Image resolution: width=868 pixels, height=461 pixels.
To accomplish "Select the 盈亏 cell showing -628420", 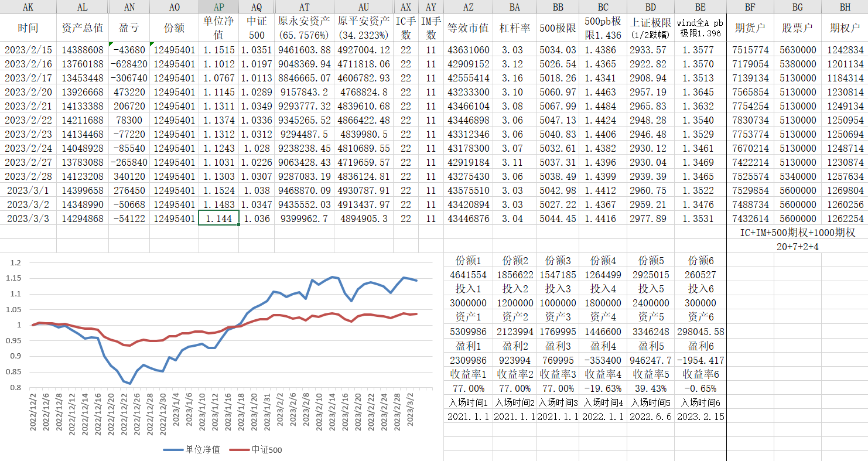I will [129, 64].
